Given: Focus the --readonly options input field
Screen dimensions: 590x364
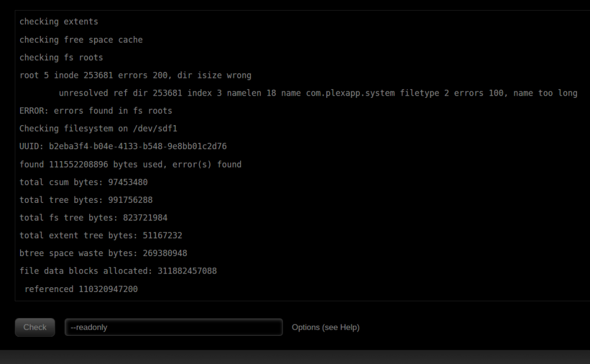Looking at the screenshot, I should (173, 327).
